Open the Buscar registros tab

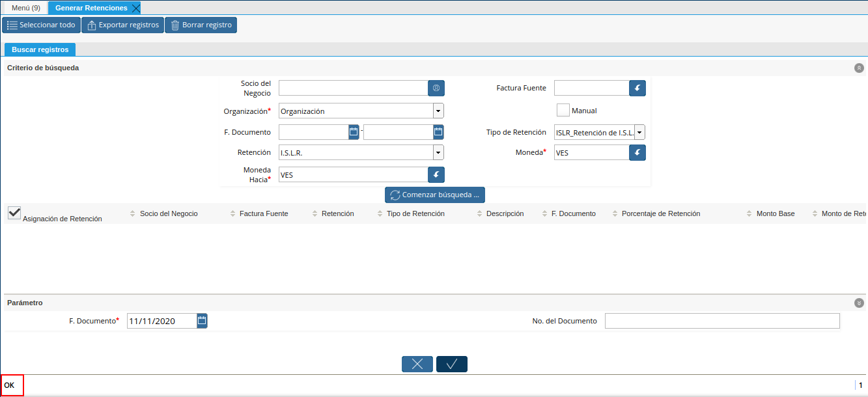click(x=40, y=49)
